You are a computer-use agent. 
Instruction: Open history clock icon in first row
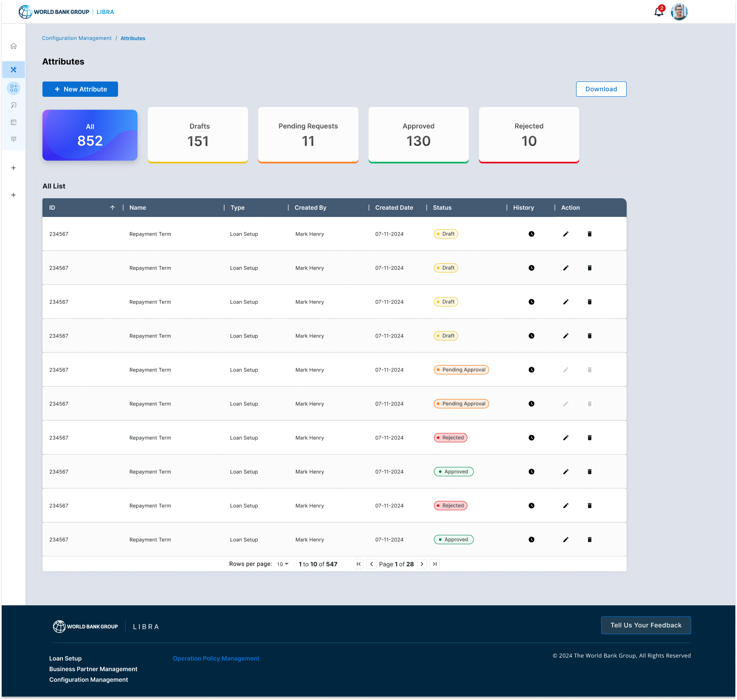(x=531, y=234)
